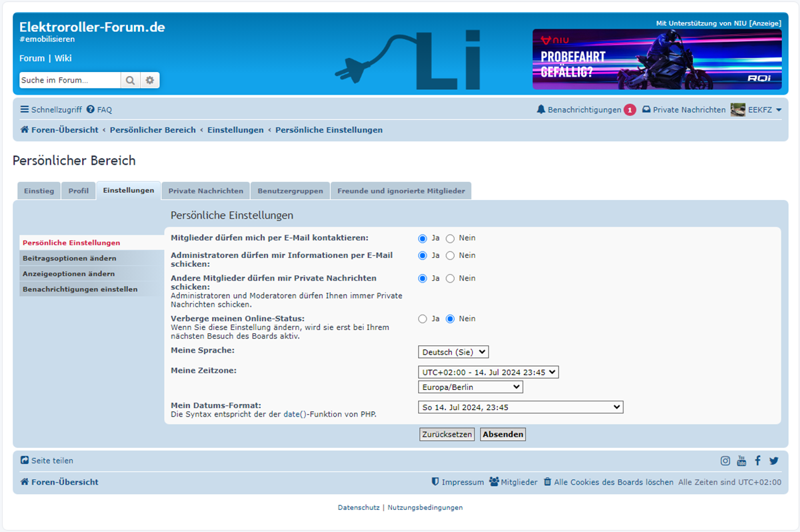Open Benachrichtigungen bell icon

541,109
